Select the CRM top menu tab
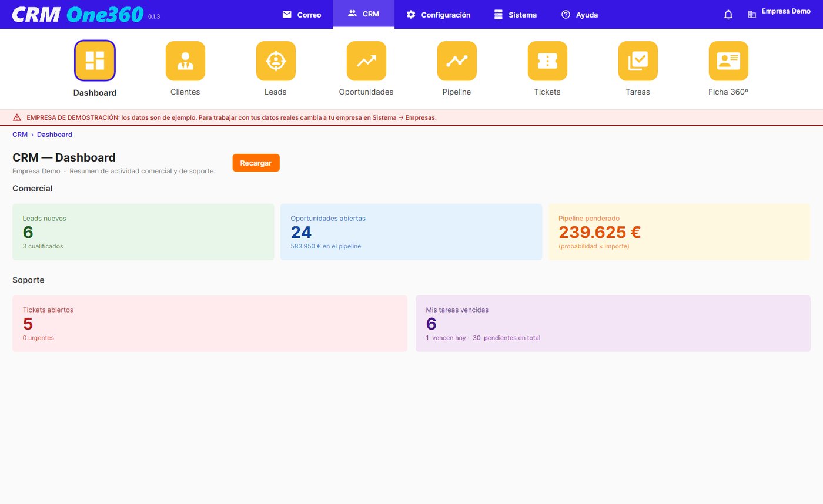Image resolution: width=823 pixels, height=504 pixels. [x=363, y=14]
